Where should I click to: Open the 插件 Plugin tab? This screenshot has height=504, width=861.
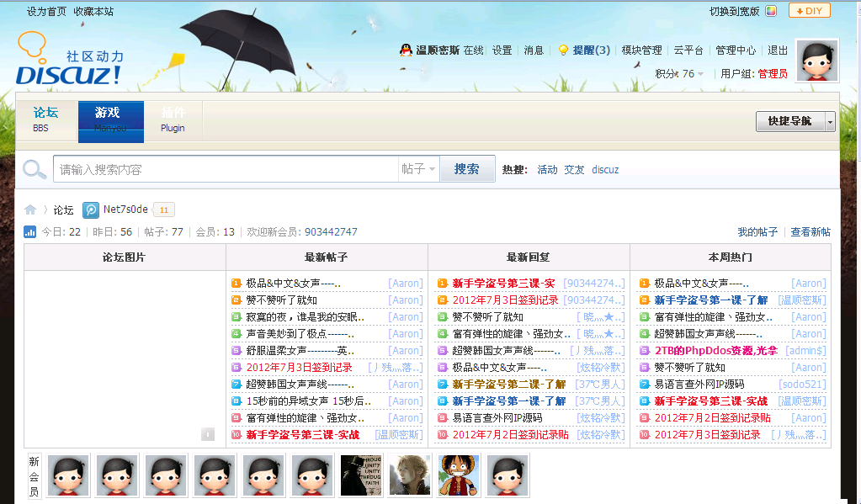point(173,119)
